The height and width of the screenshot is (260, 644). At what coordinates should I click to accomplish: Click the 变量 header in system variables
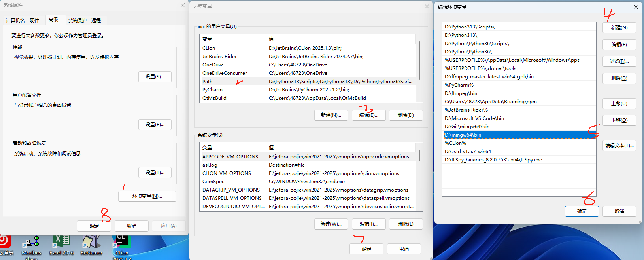coord(233,148)
